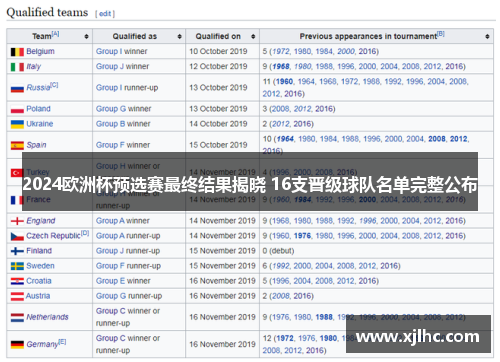Viewport: 500px width, 362px height.
Task: Sort table by Team column arrows
Action: (x=86, y=36)
